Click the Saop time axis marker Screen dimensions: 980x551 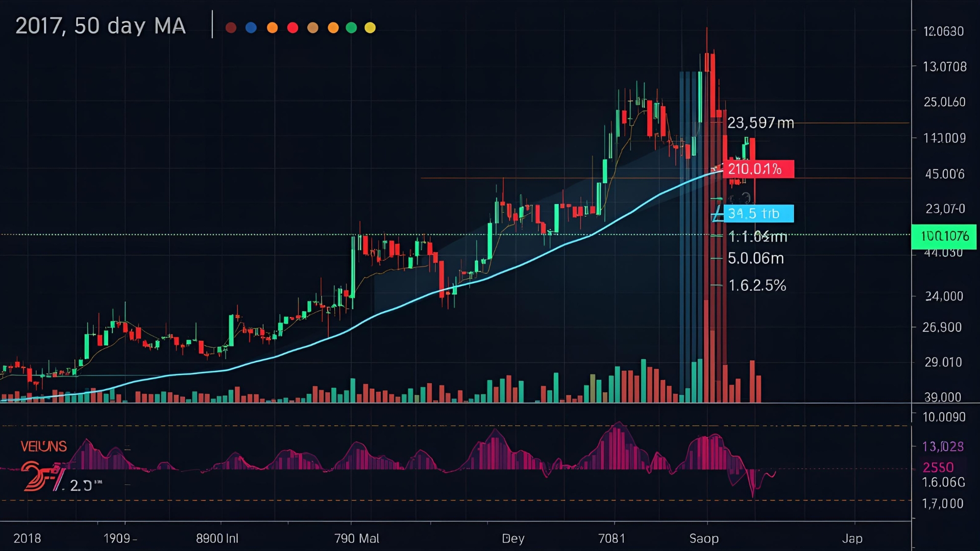(704, 538)
